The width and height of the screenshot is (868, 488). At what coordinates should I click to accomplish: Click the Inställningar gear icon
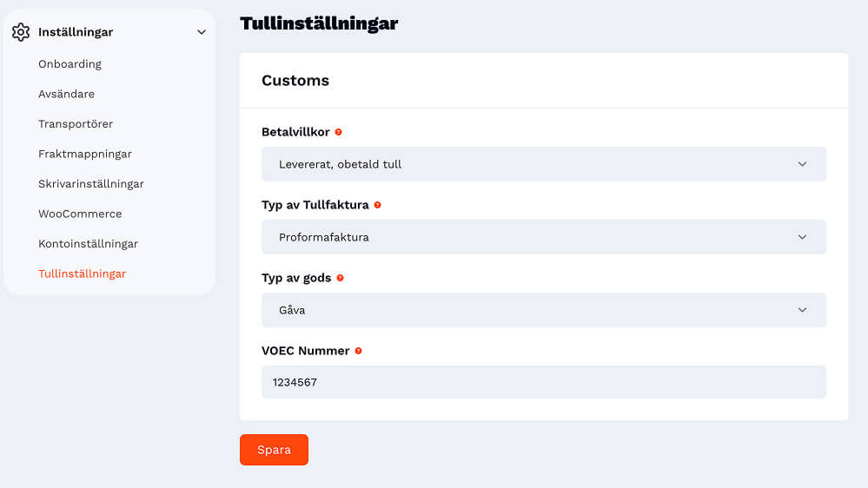click(21, 32)
